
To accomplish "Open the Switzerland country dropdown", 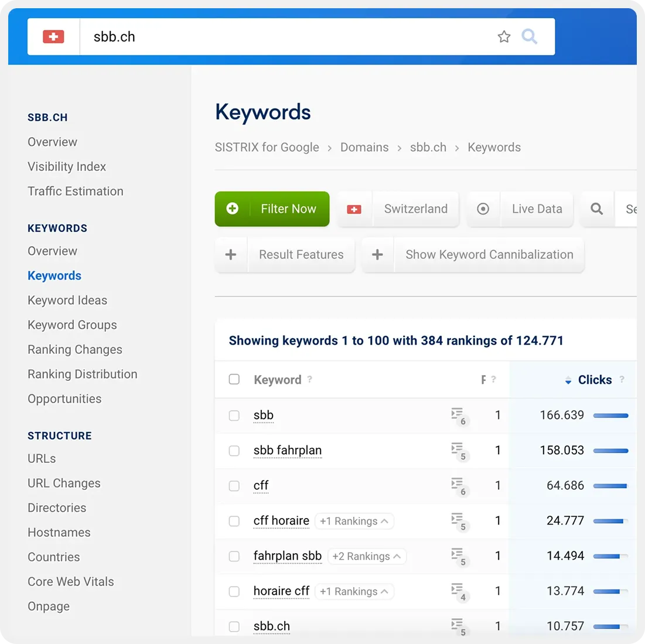I will tap(398, 209).
